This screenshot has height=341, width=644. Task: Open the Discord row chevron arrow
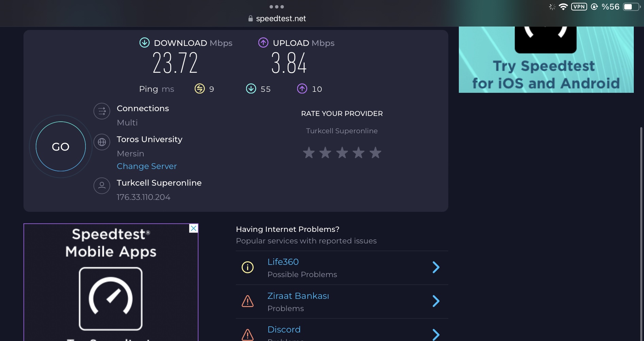pyautogui.click(x=436, y=335)
